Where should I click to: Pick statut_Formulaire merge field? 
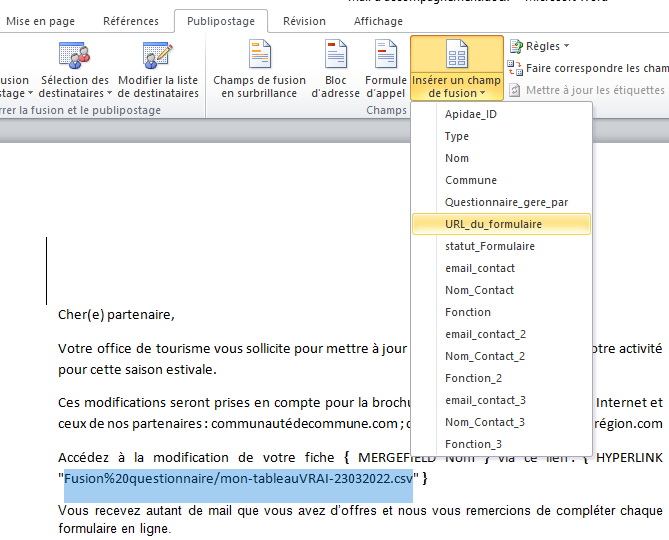(x=501, y=246)
